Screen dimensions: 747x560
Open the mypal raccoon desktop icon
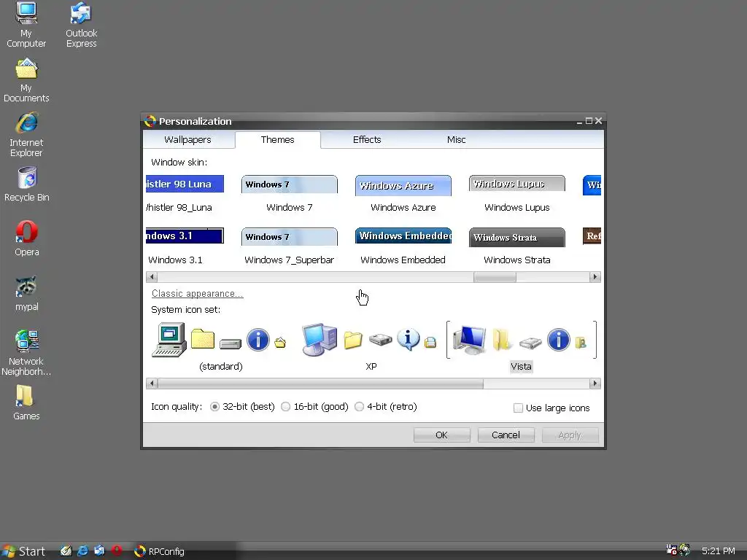click(x=27, y=293)
